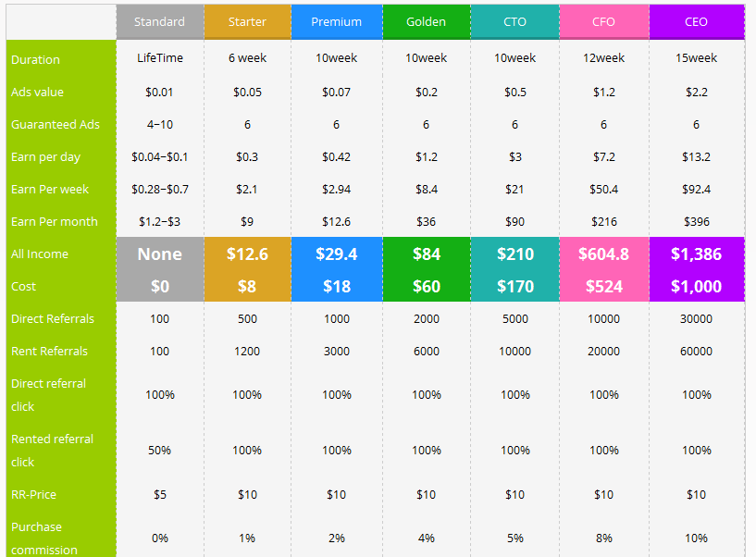
Task: Click the $0.05 ads value cell
Action: pos(247,93)
